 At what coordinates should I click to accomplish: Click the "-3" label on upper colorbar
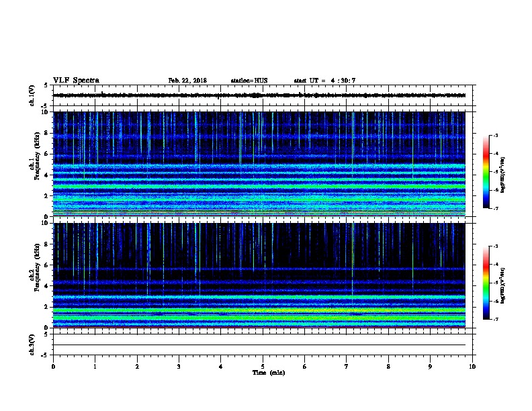coord(496,135)
